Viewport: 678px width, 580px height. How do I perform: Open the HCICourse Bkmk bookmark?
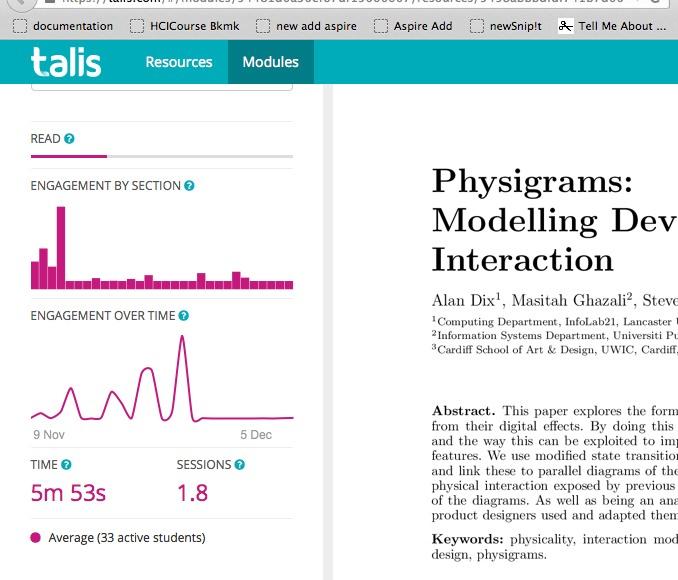(184, 26)
